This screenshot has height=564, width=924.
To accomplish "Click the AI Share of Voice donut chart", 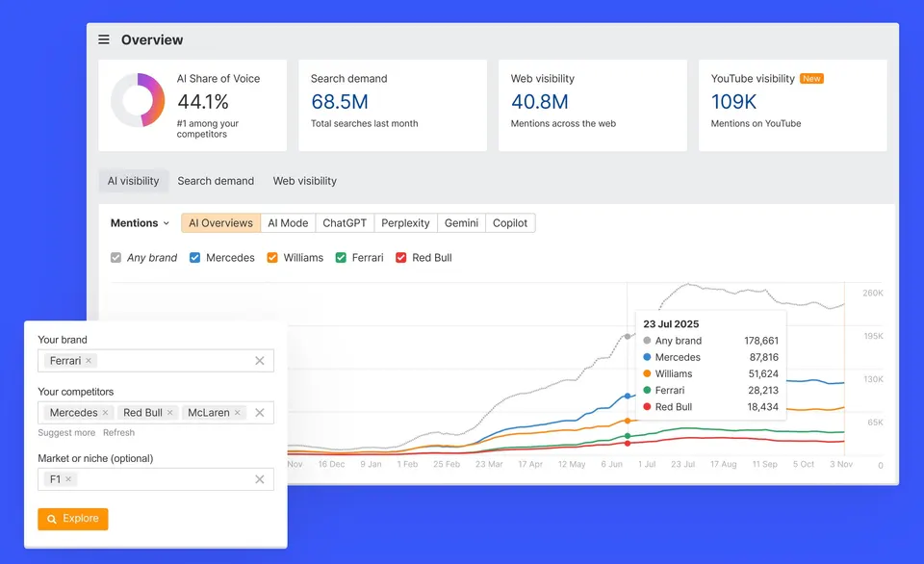I will [138, 100].
